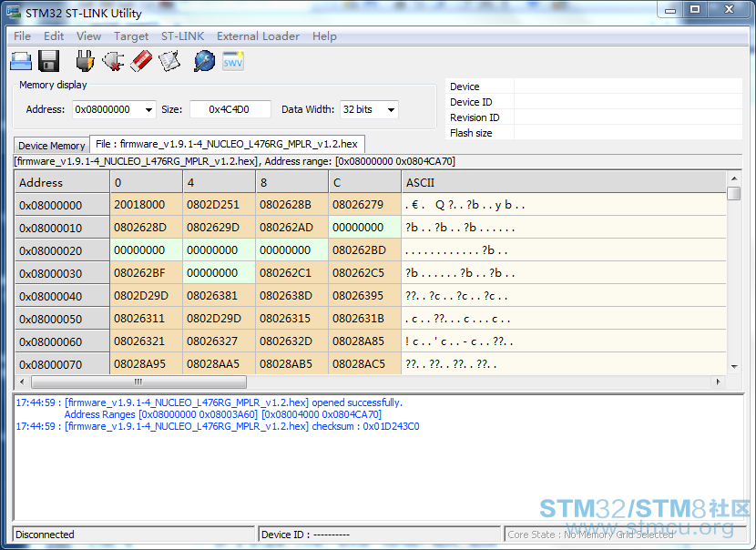
Task: Click the horizontal scrollbar left arrow
Action: [22, 382]
